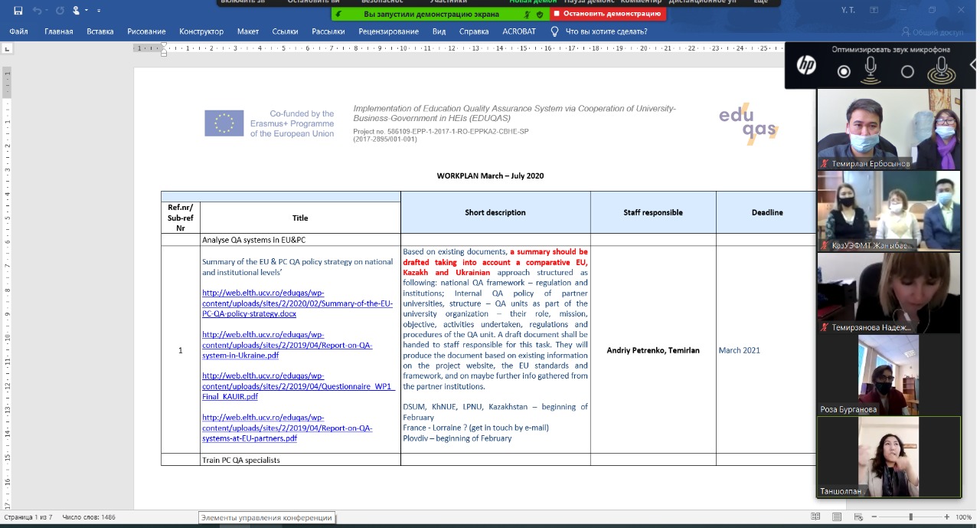Click the Общий доступ share button
The image size is (980, 528).
coord(932,32)
